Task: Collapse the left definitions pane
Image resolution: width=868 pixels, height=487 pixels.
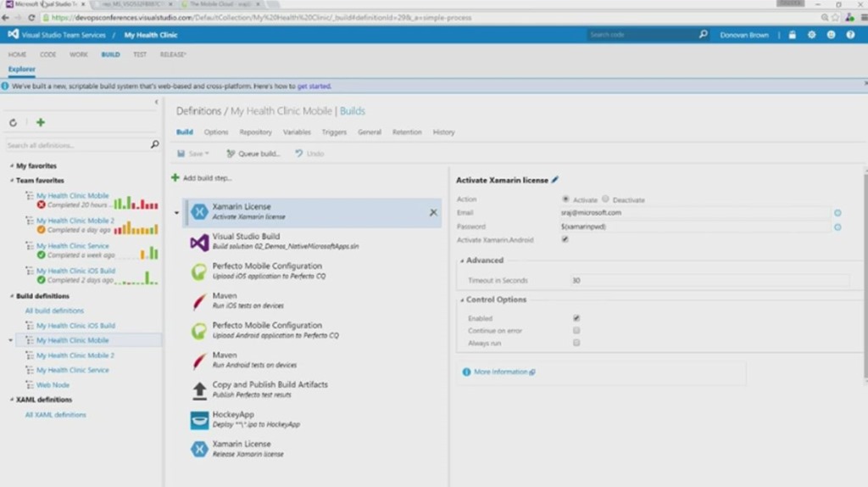Action: click(x=156, y=102)
